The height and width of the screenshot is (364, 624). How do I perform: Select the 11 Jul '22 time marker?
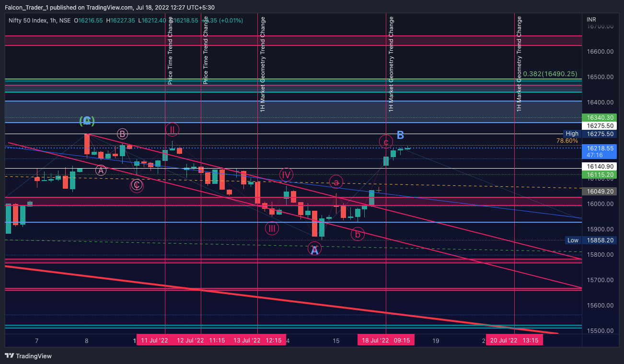pos(154,341)
